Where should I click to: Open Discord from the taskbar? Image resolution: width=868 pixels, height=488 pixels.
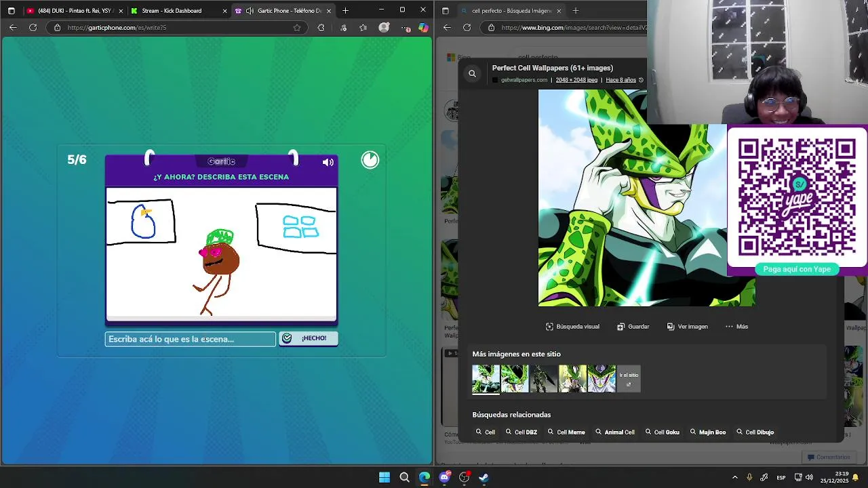pos(444,477)
